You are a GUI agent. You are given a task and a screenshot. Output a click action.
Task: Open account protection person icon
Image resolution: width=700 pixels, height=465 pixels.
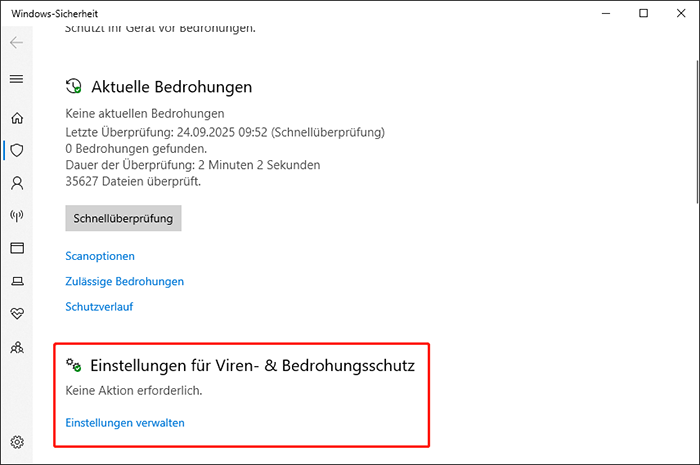pyautogui.click(x=16, y=183)
